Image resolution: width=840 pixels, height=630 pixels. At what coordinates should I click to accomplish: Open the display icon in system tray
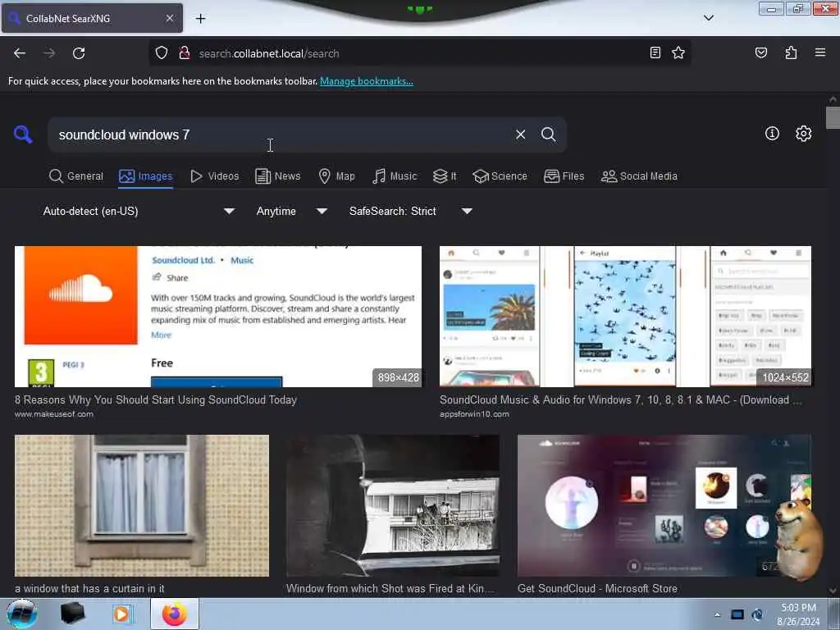[x=737, y=614]
